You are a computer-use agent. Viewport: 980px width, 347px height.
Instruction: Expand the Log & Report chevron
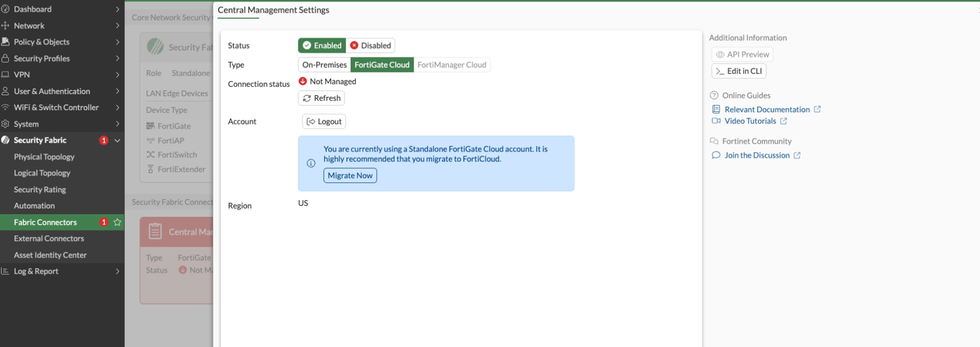[x=117, y=271]
